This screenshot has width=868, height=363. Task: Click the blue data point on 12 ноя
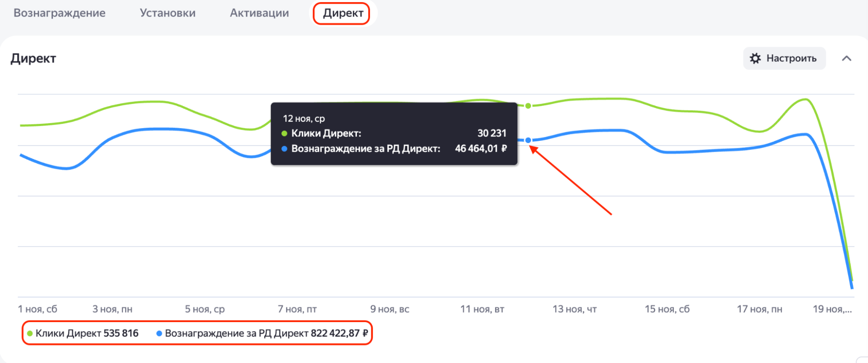(528, 140)
